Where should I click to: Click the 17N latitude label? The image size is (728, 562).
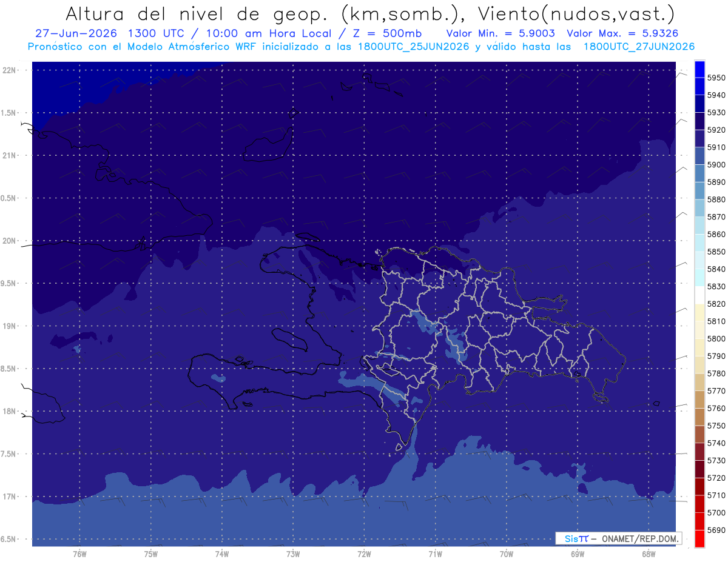click(10, 497)
